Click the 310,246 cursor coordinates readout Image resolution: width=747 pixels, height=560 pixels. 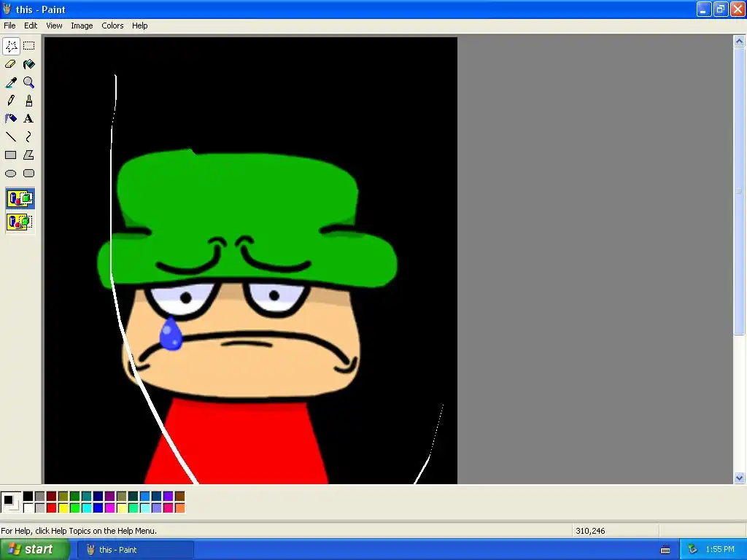[x=590, y=531]
